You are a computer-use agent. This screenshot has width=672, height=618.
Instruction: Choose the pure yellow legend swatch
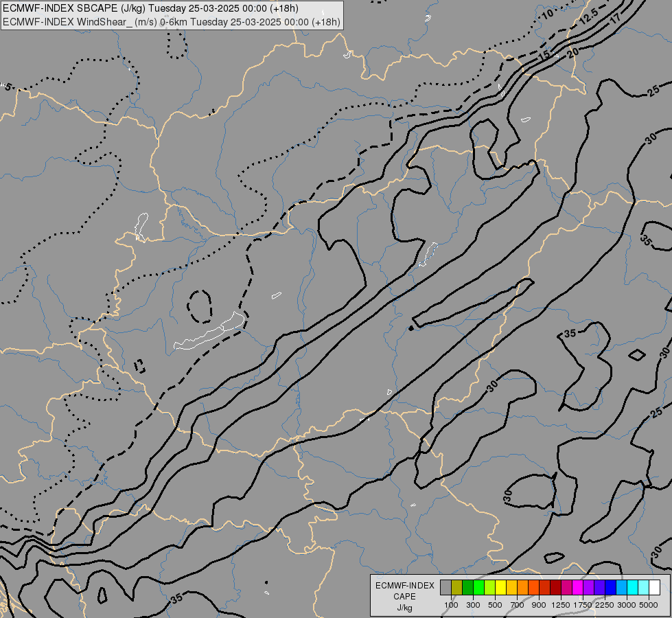point(500,587)
